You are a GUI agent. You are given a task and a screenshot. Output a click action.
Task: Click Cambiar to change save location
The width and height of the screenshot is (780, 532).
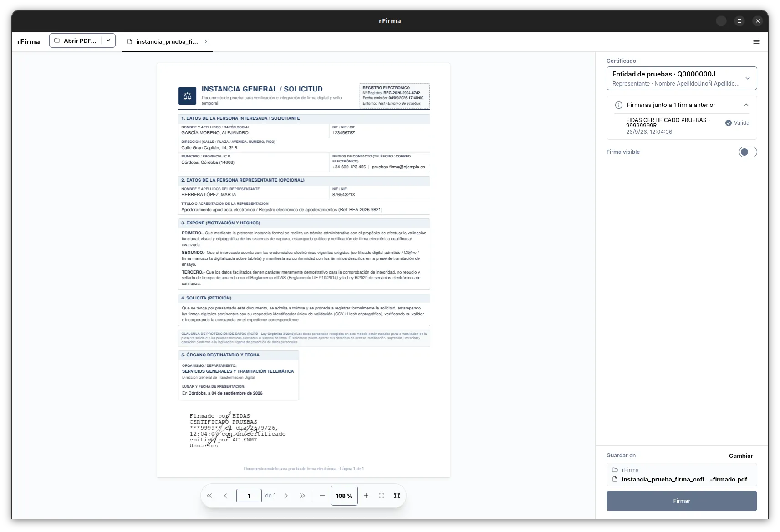(741, 456)
